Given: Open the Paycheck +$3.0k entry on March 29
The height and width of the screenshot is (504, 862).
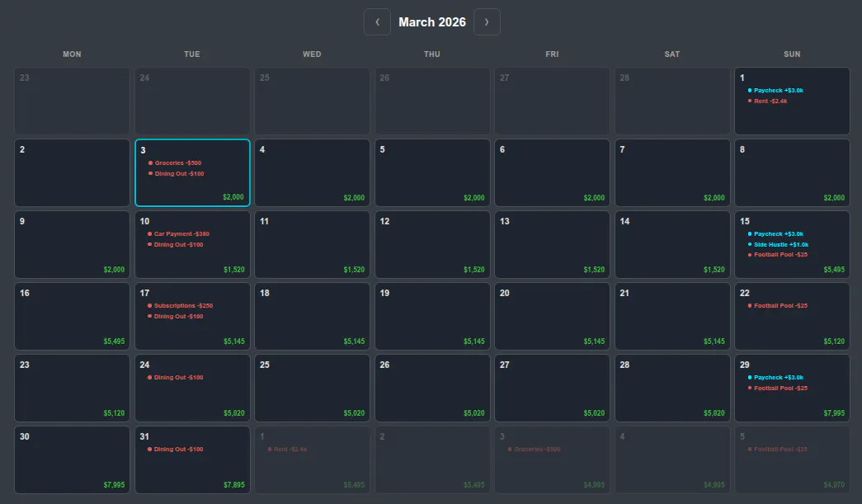Looking at the screenshot, I should coord(775,378).
